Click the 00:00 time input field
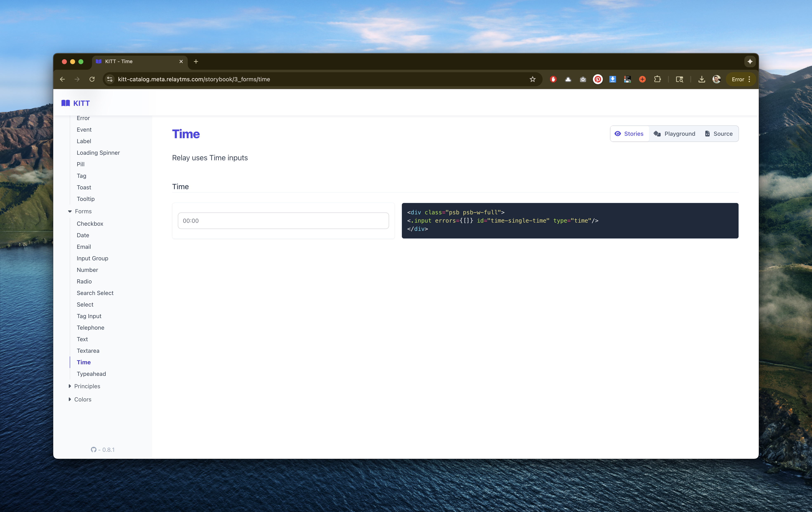Viewport: 812px width, 512px height. (x=283, y=221)
